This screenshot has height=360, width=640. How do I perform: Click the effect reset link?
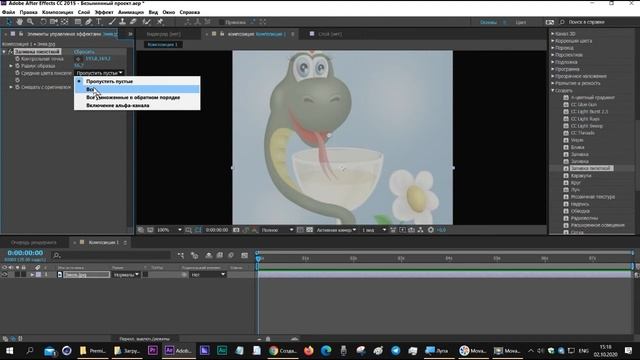click(x=84, y=52)
